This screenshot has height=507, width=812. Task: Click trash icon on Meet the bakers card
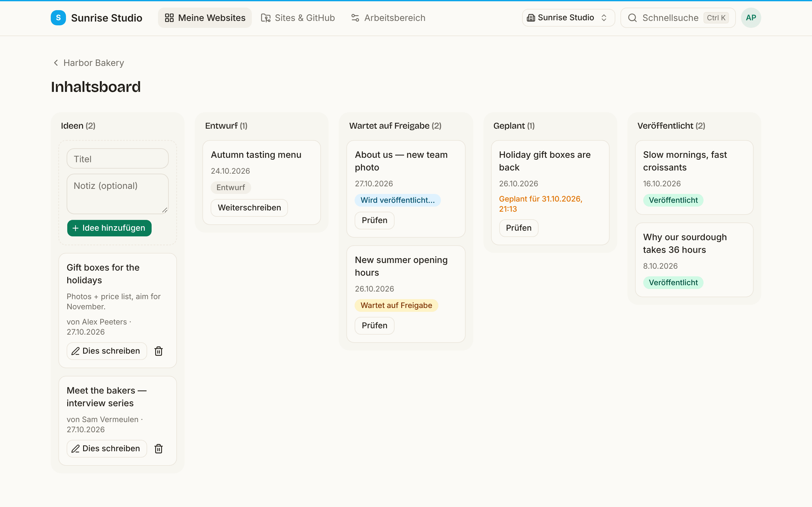pos(158,449)
